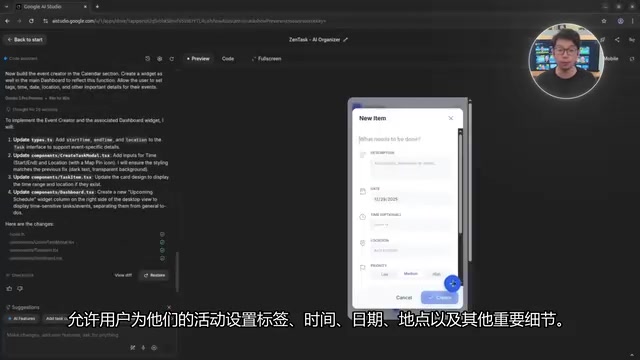Expand 'Thought for' reasoning section

point(32,109)
